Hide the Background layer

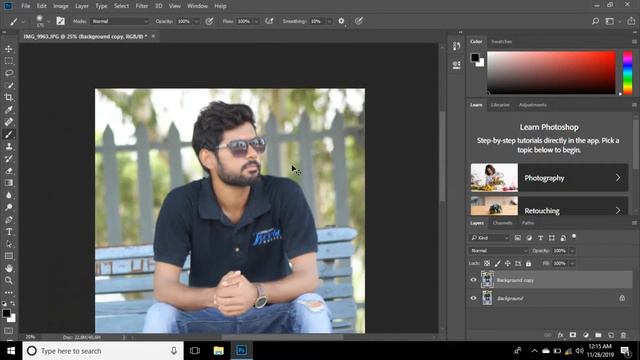[x=473, y=298]
